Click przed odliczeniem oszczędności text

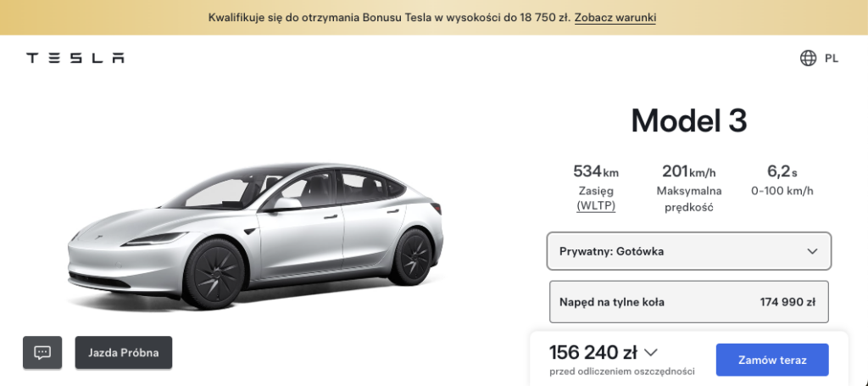coord(621,371)
